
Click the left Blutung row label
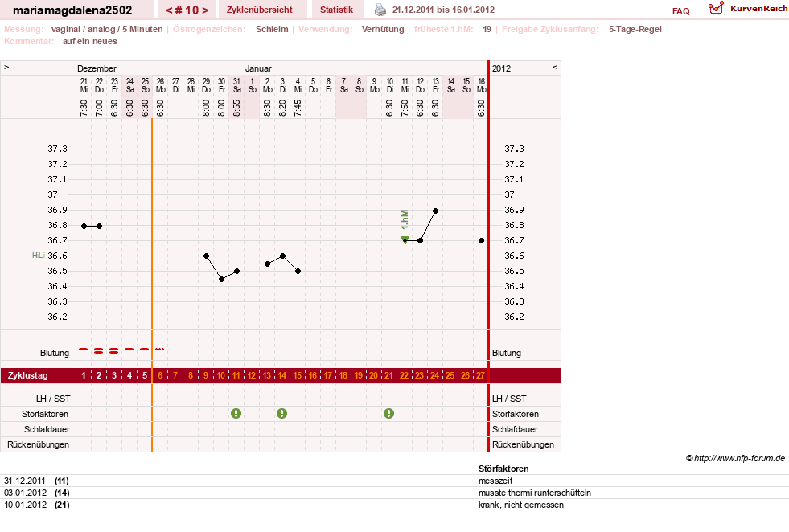click(x=55, y=353)
